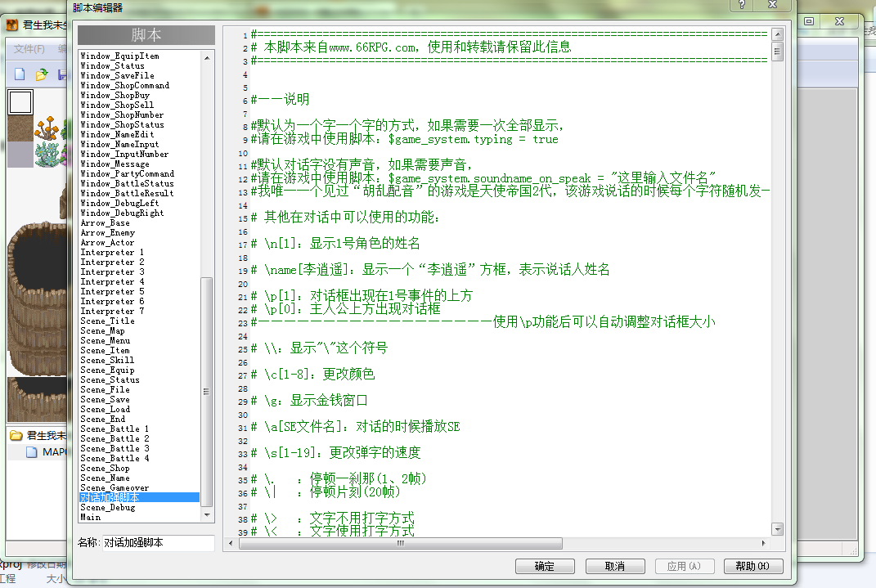Screen dimensions: 876x588
Task: Select the Window_SaveFile script
Action: coord(117,75)
